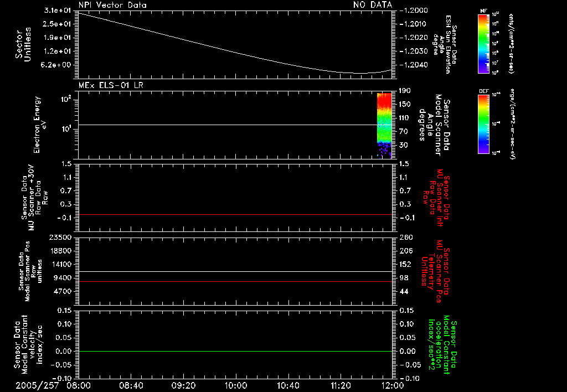Select the red 'MU Scanner Inh Raw Data' label
567x392 pixels.
[x=436, y=198]
